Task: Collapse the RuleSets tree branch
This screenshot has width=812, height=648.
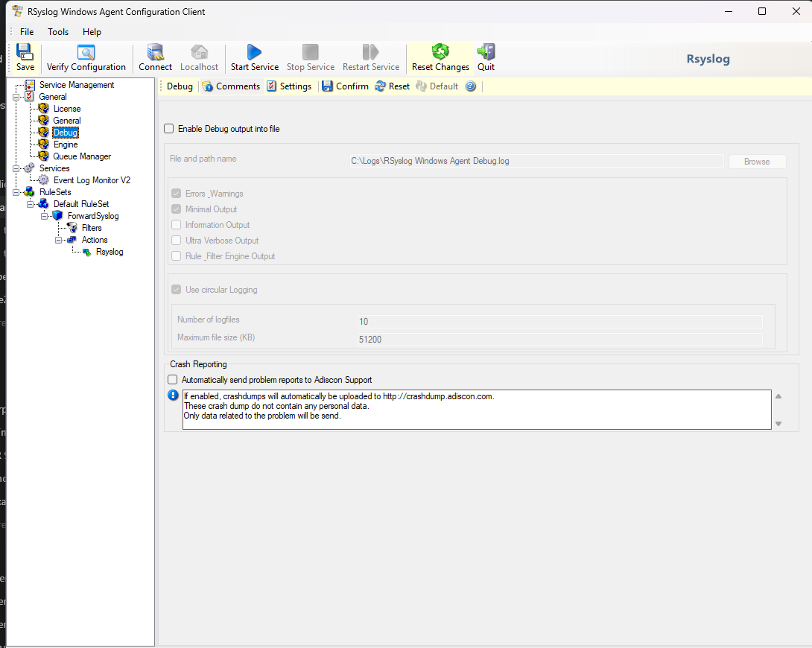Action: [16, 192]
